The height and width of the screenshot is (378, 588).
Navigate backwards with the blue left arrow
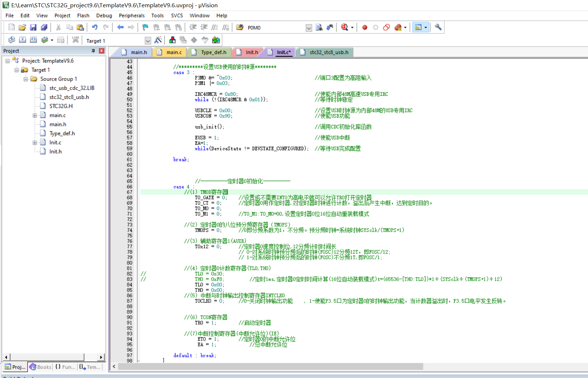click(120, 27)
